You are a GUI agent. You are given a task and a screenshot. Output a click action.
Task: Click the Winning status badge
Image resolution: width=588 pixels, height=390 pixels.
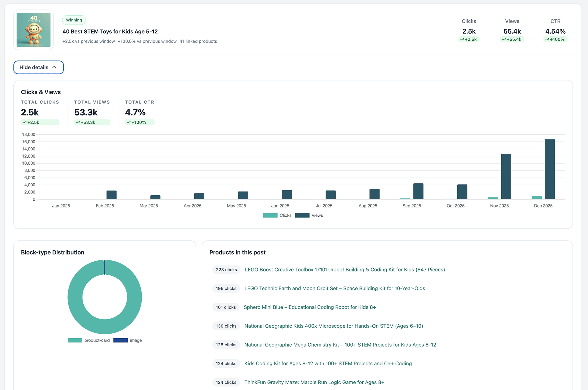click(74, 20)
